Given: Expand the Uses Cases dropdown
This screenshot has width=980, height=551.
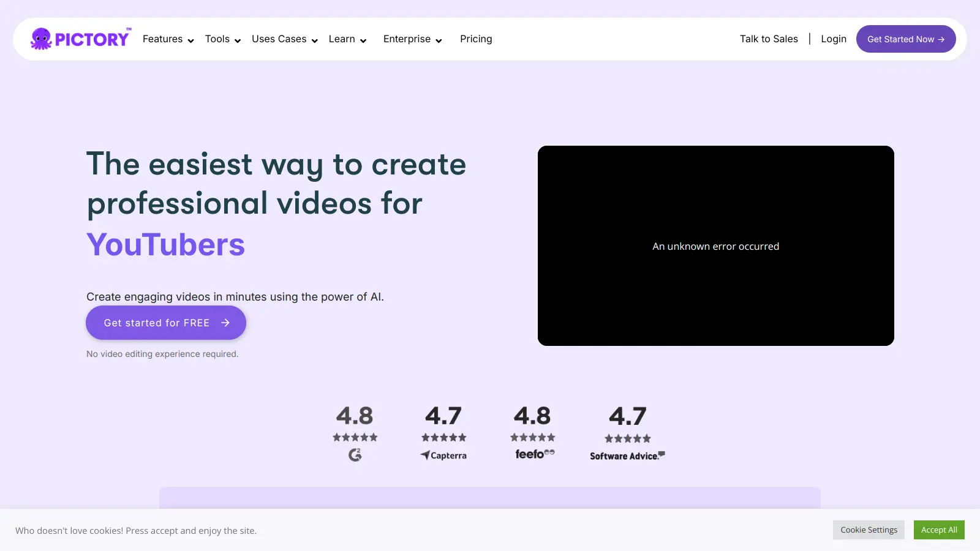Looking at the screenshot, I should pos(314,40).
